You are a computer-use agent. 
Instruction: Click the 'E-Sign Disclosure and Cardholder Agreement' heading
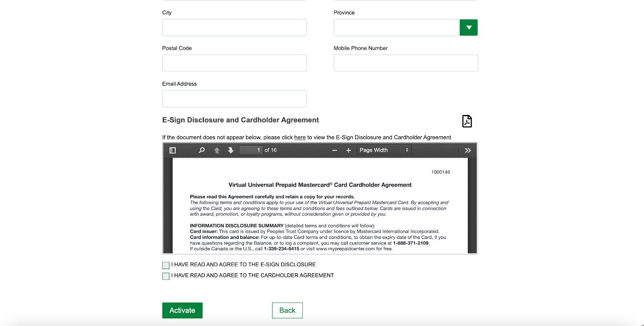(x=240, y=120)
